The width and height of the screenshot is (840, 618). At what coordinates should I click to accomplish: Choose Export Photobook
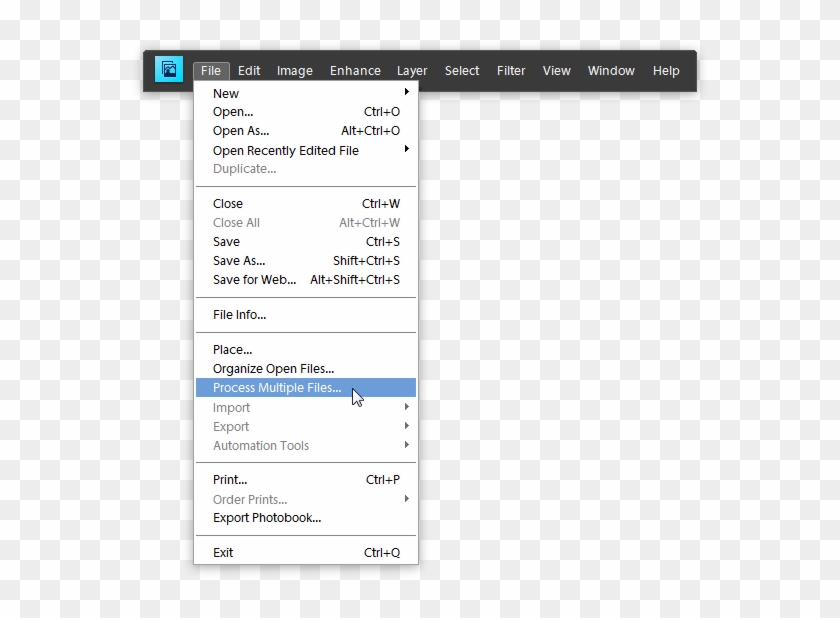pyautogui.click(x=266, y=517)
